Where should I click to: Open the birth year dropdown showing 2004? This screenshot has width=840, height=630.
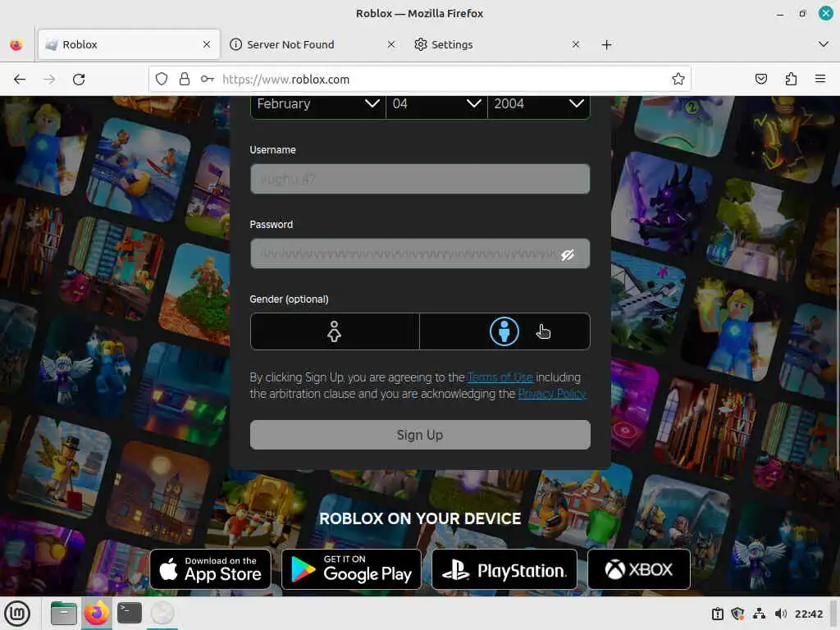point(538,104)
